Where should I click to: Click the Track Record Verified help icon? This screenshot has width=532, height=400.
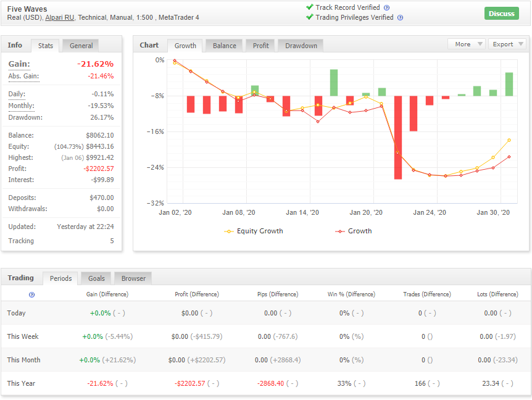tap(386, 7)
